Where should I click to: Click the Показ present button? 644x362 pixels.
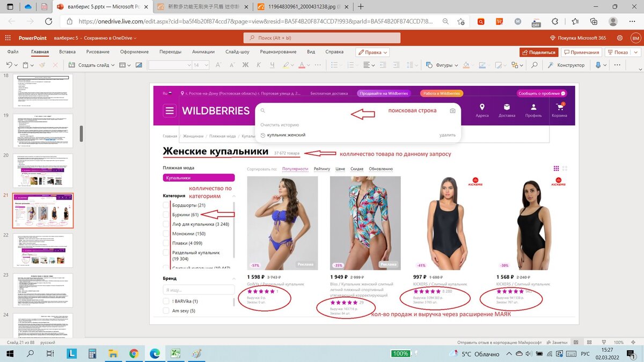tap(617, 52)
